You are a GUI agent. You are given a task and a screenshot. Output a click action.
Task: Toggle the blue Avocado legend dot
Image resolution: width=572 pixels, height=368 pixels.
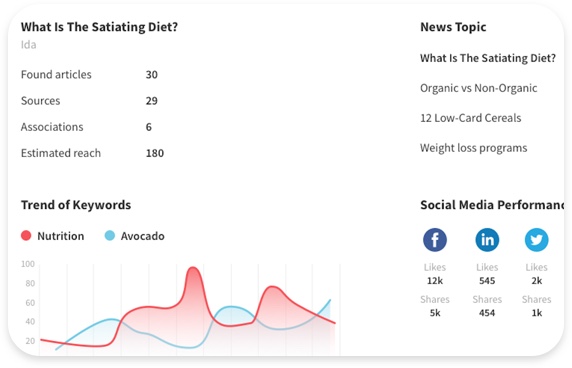coord(110,236)
